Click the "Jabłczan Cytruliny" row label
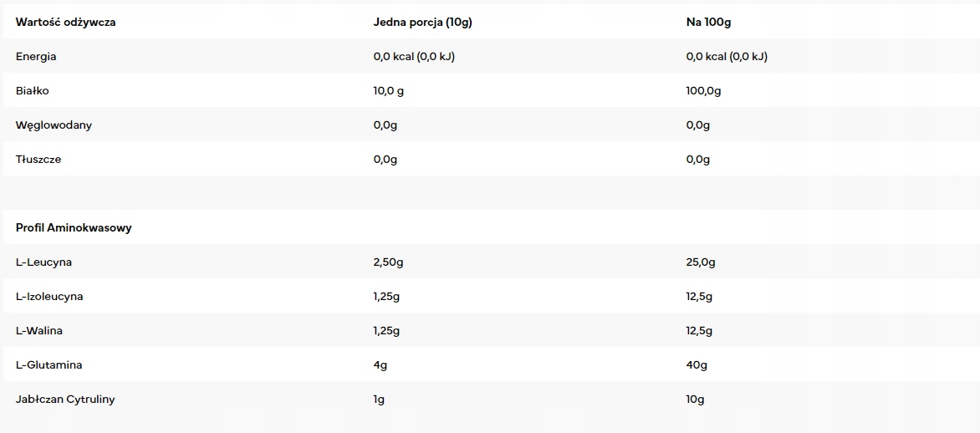This screenshot has width=980, height=433. click(65, 400)
